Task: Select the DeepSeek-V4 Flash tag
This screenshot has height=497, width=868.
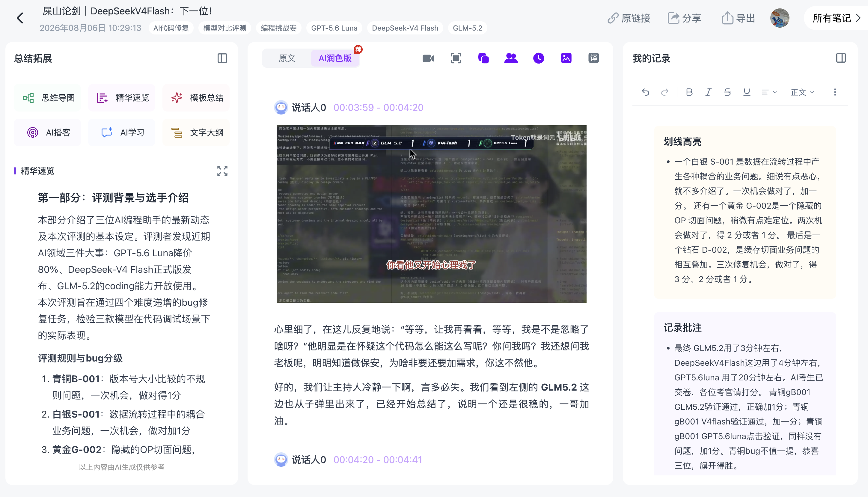Action: 405,28
